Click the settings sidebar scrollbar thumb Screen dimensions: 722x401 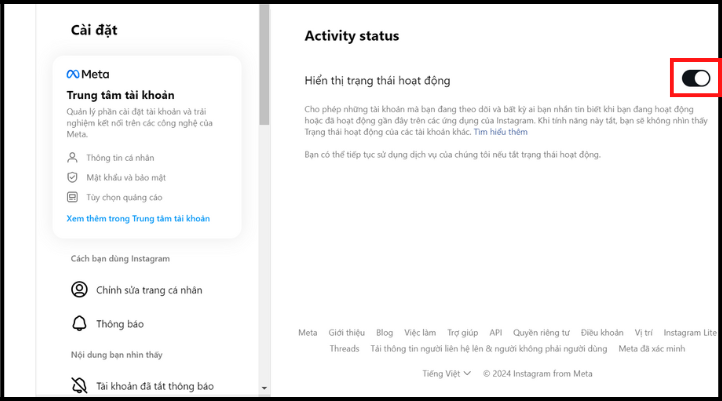pyautogui.click(x=264, y=64)
